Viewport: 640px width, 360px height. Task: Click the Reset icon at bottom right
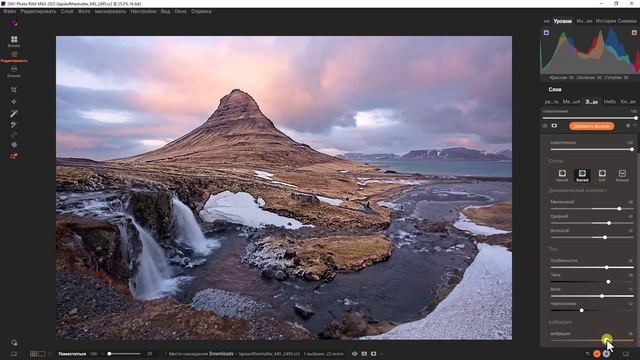588,354
